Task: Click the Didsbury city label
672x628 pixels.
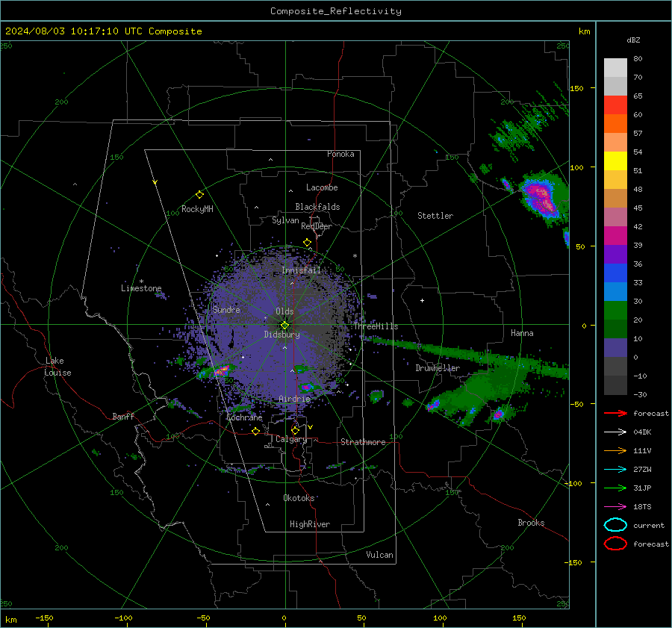Action: coord(281,335)
